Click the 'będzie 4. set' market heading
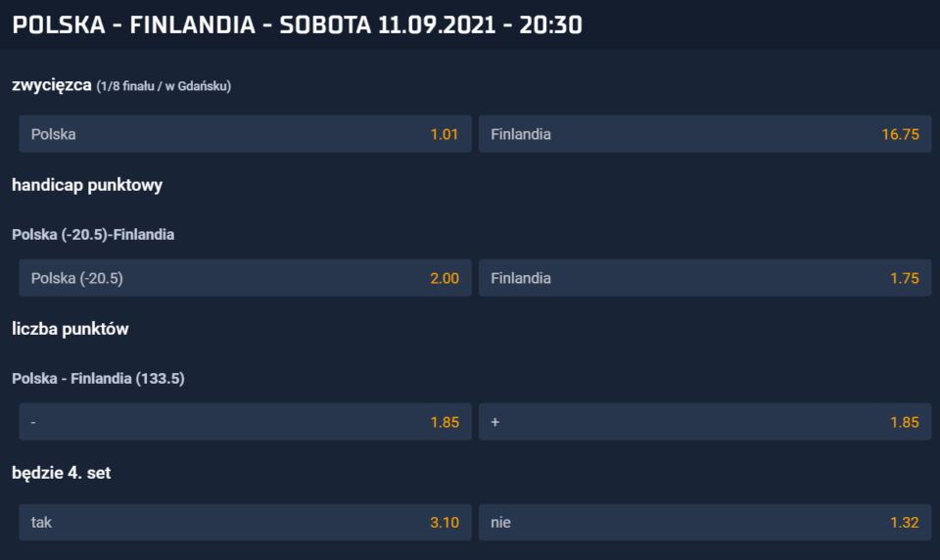This screenshot has width=940, height=560. pyautogui.click(x=61, y=473)
